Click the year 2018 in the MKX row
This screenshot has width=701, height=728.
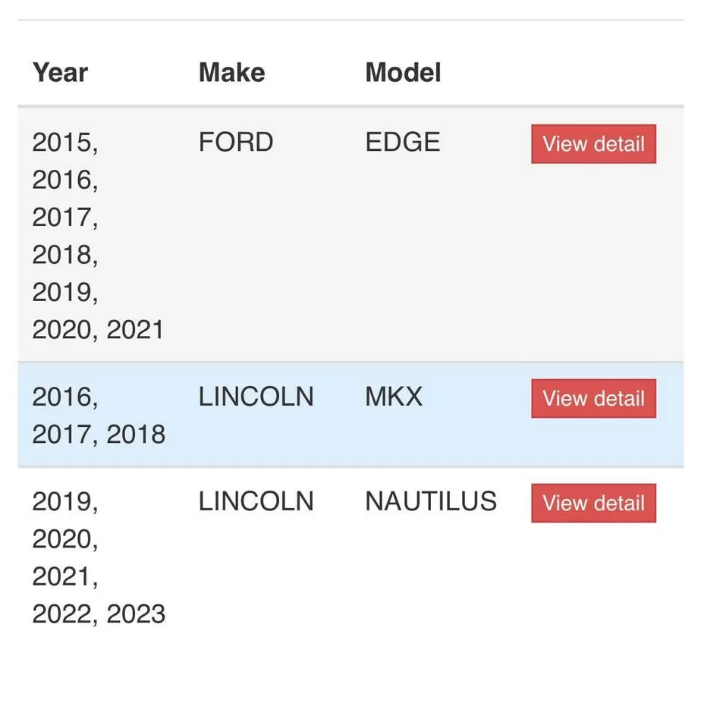click(137, 434)
